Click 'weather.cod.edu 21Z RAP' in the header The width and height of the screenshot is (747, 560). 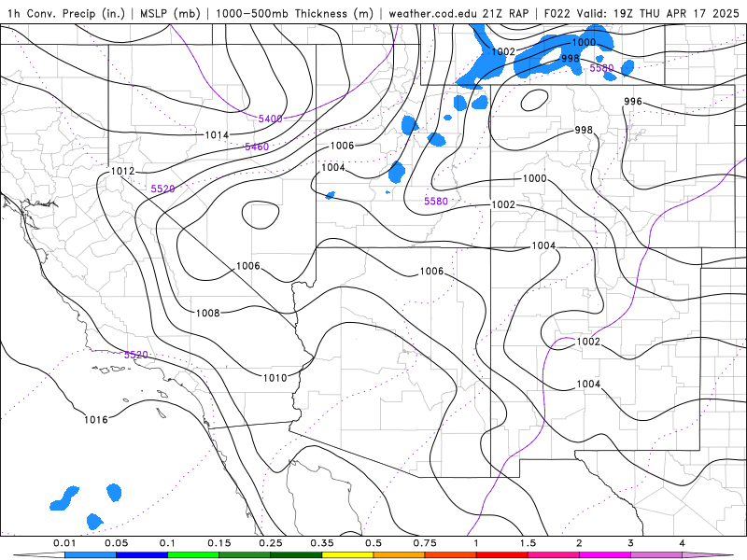pos(458,13)
